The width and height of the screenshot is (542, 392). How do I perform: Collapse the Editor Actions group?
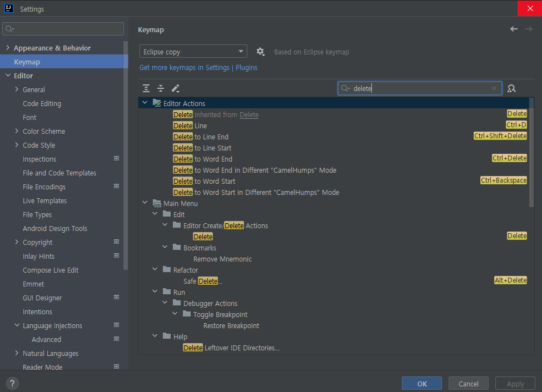[145, 103]
